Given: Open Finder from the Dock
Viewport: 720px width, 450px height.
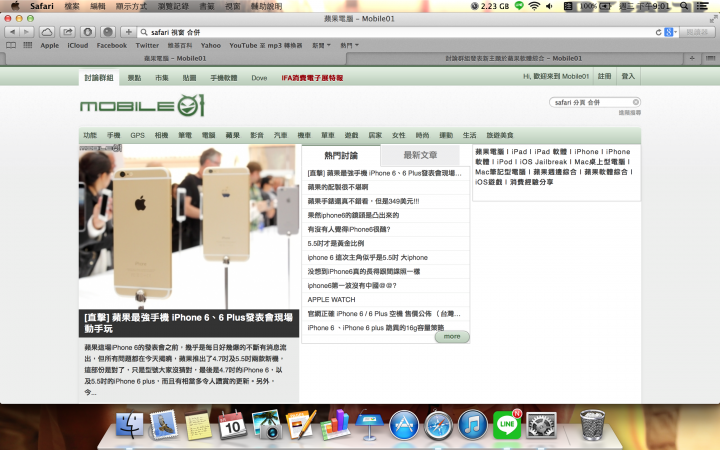Looking at the screenshot, I should [129, 425].
